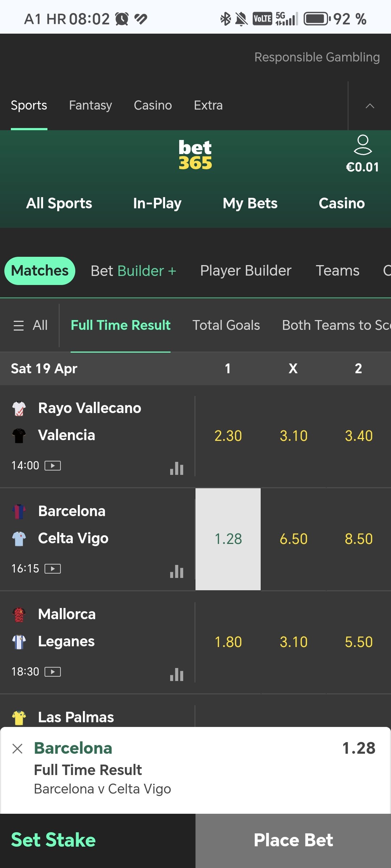Open Set Stake entry
391x868 pixels.
click(x=54, y=840)
